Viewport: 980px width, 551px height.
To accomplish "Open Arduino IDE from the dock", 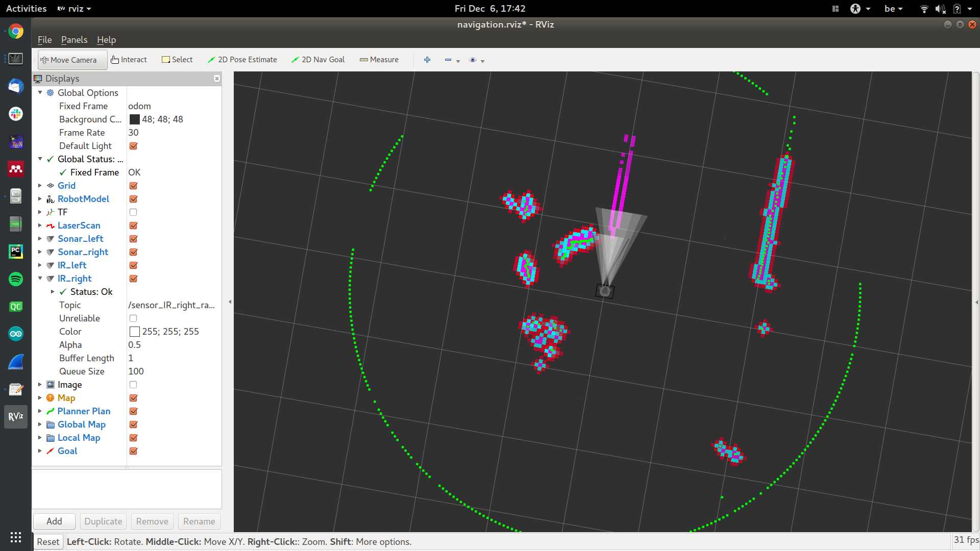I will coord(16,334).
